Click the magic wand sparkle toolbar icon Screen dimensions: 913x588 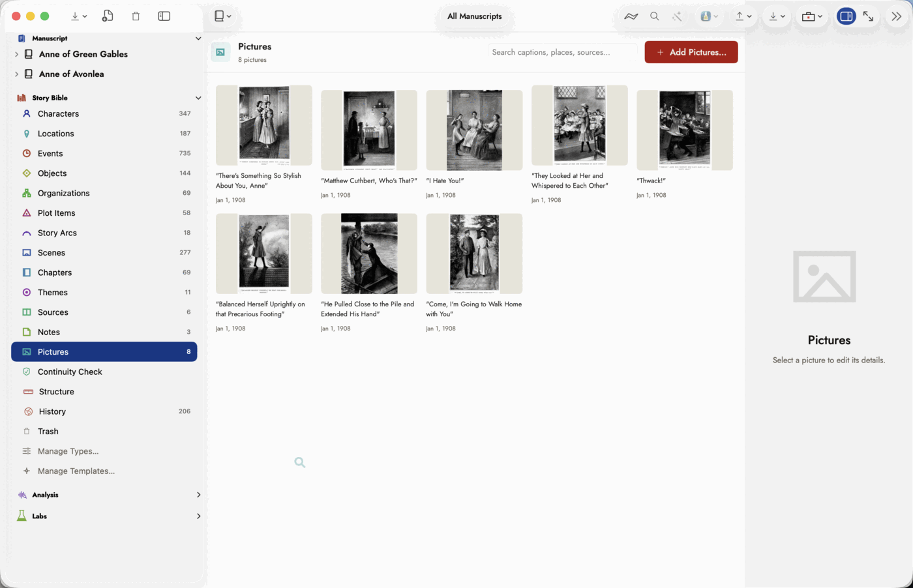click(677, 16)
